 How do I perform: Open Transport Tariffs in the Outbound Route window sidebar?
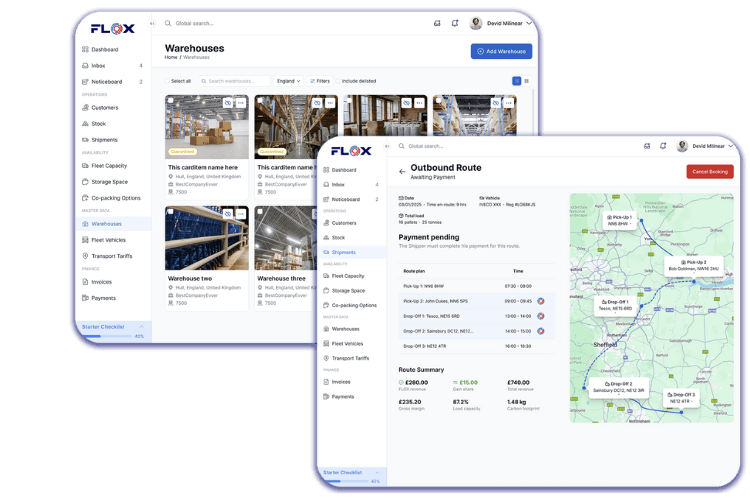click(x=346, y=358)
